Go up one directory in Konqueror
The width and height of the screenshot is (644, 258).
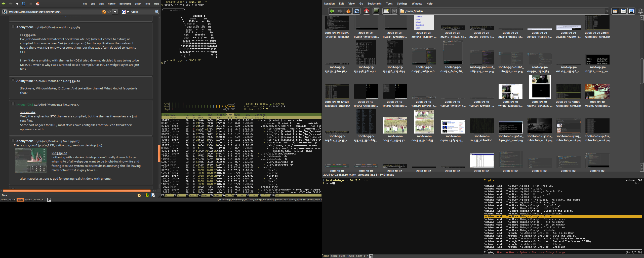click(348, 11)
